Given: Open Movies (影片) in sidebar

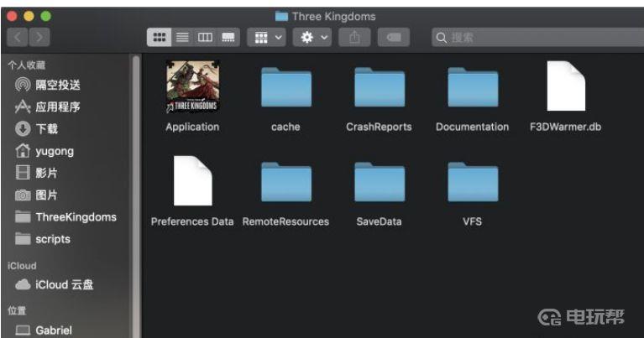Looking at the screenshot, I should (36, 173).
